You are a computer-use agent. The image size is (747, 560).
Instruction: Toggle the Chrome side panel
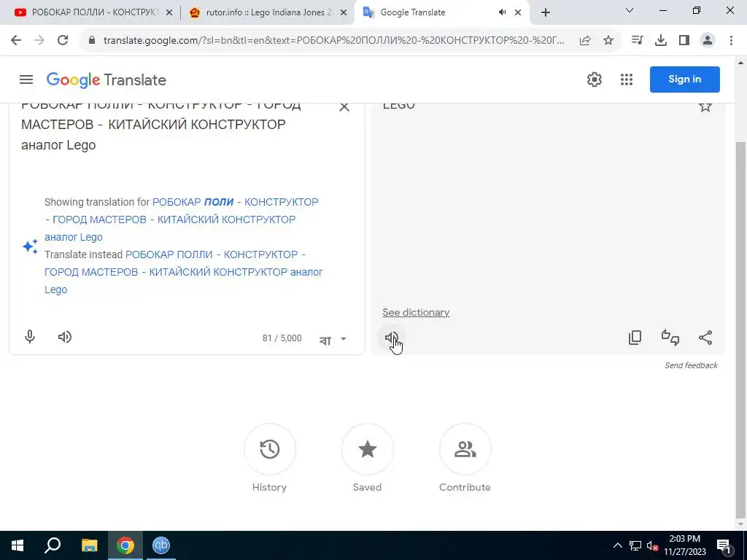[x=684, y=41]
